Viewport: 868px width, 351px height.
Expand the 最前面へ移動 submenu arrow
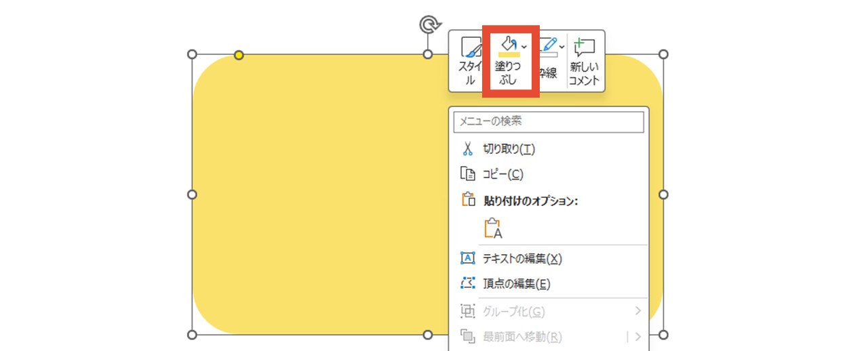[638, 336]
